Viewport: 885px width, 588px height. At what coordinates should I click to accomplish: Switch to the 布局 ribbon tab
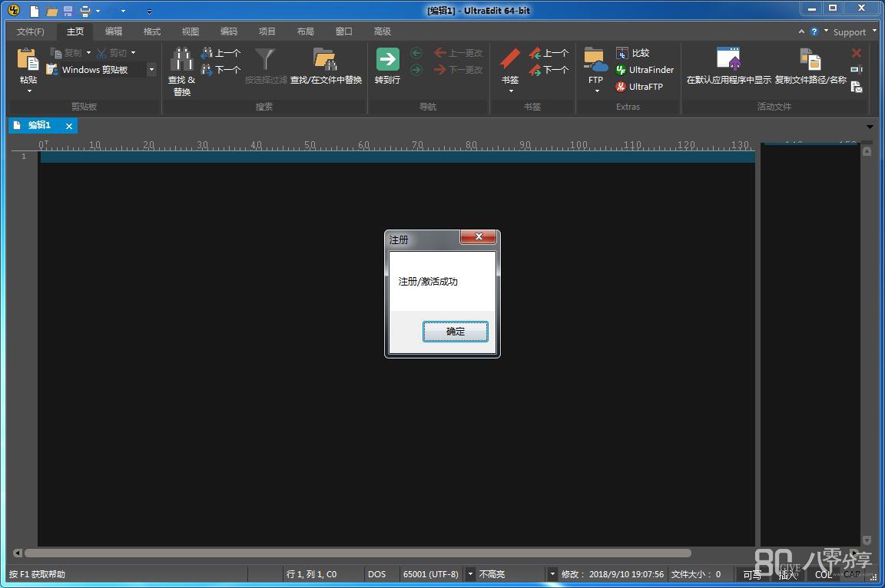pos(305,31)
